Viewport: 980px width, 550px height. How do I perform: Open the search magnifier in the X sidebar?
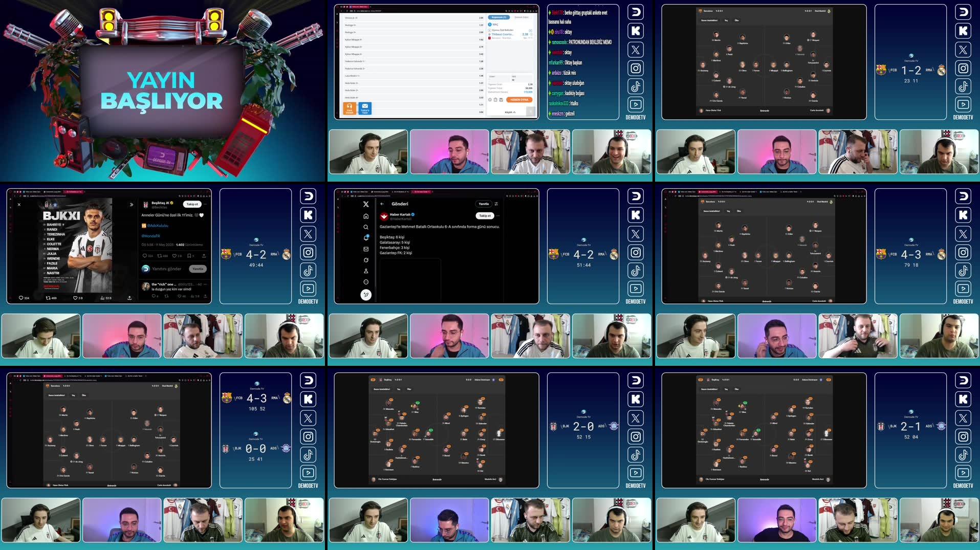point(365,227)
